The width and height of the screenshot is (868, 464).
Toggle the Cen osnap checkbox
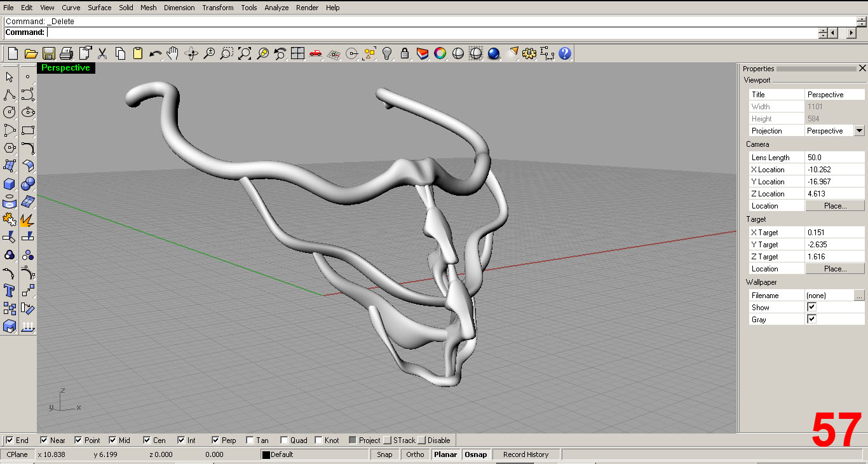[147, 440]
